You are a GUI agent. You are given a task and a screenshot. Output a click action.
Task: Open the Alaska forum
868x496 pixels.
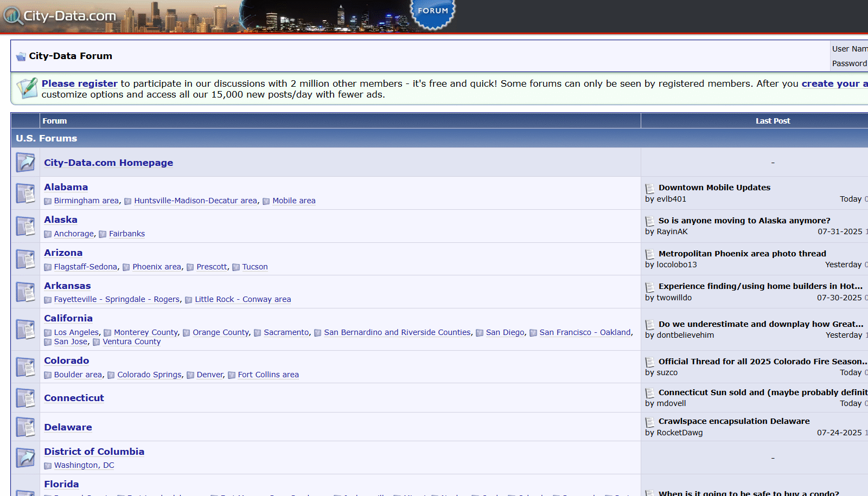tap(61, 220)
